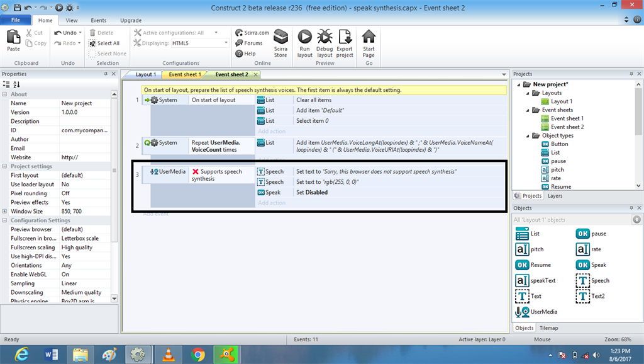The image size is (644, 364).
Task: Collapse the Event sheets folder
Action: (x=528, y=110)
